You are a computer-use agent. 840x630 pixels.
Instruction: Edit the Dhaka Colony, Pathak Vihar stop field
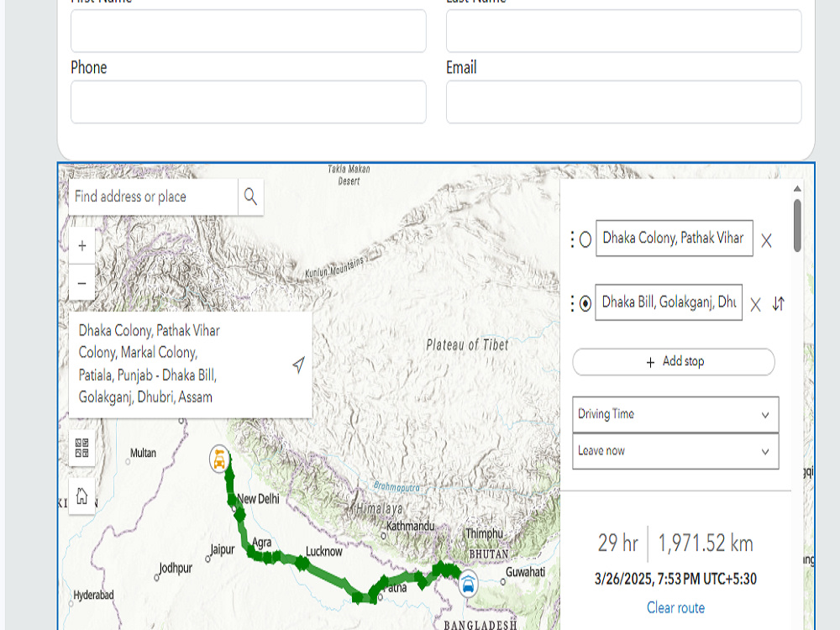[x=675, y=239]
